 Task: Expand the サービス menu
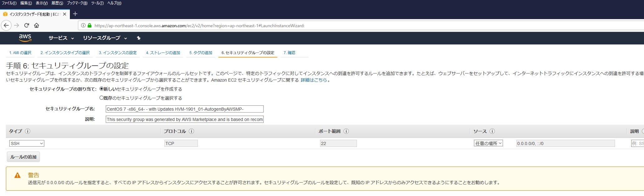tap(61, 38)
